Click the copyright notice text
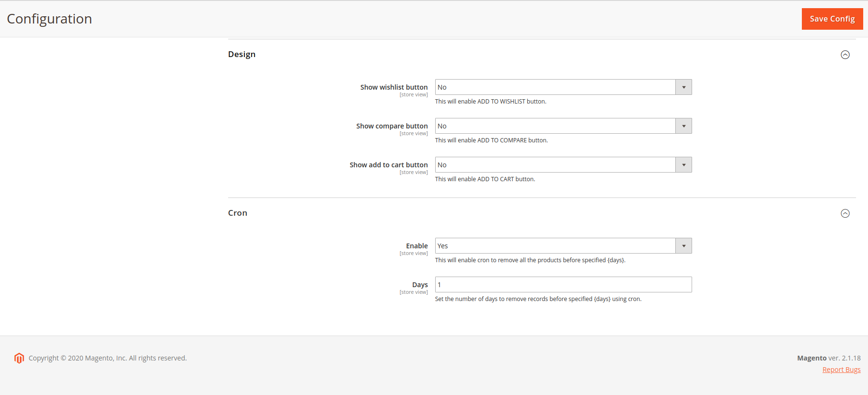Screen dimensions: 868x395 [x=107, y=358]
